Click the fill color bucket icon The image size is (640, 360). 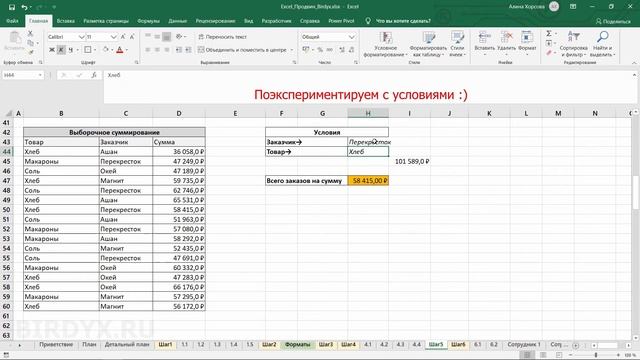(105, 50)
